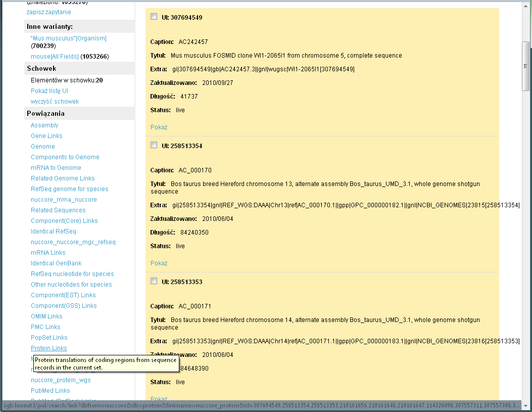Select the caption text AC242457
This screenshot has height=412, width=532.
pyautogui.click(x=193, y=42)
